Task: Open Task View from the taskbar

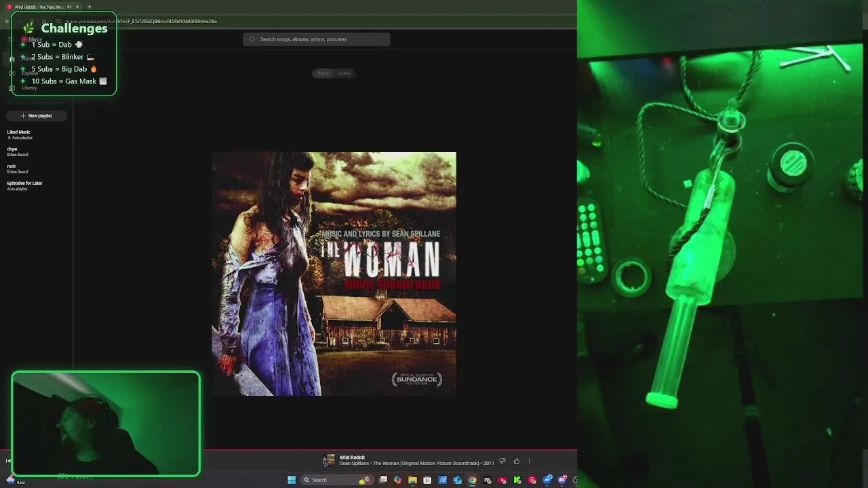Action: click(383, 480)
